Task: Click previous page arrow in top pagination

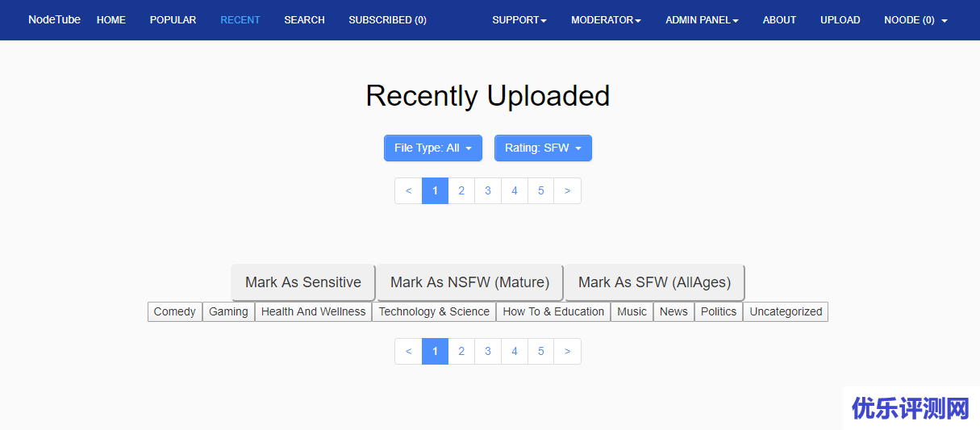Action: tap(409, 191)
